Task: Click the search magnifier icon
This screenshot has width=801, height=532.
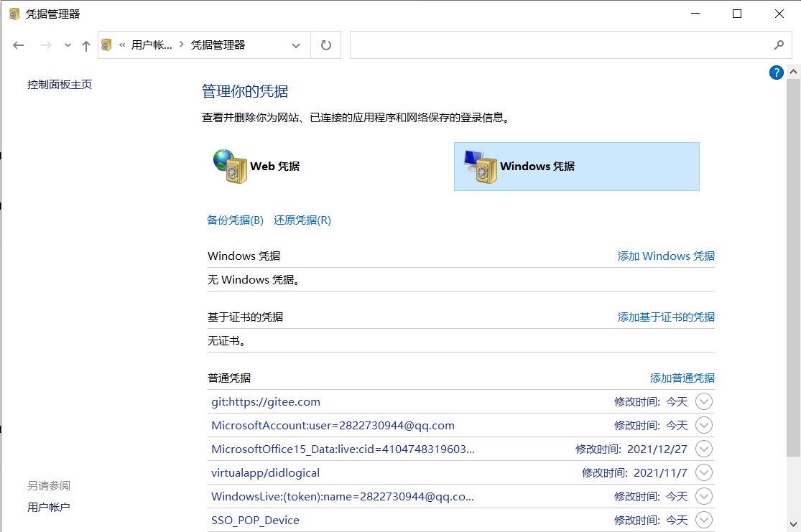Action: [x=779, y=45]
